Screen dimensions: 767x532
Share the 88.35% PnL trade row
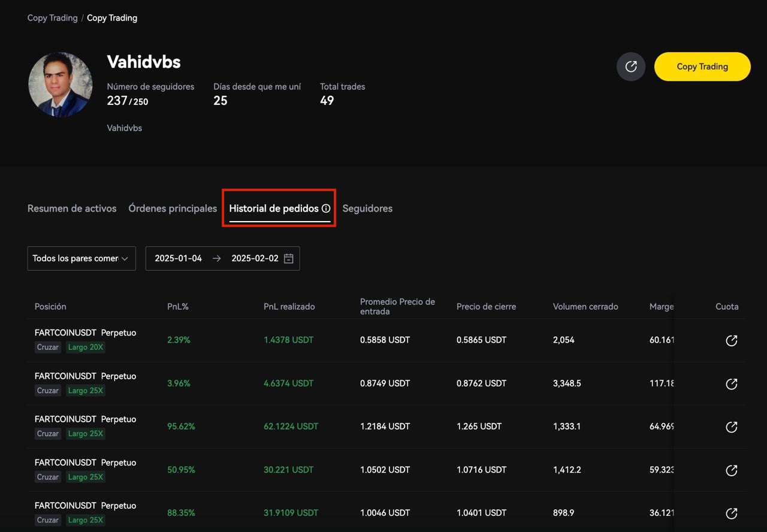coord(731,513)
